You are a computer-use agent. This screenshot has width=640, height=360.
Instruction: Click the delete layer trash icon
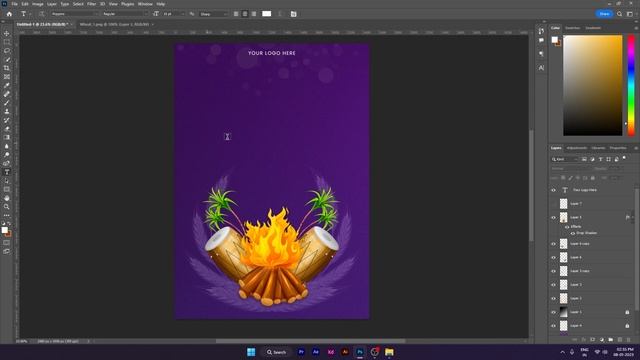click(x=629, y=340)
